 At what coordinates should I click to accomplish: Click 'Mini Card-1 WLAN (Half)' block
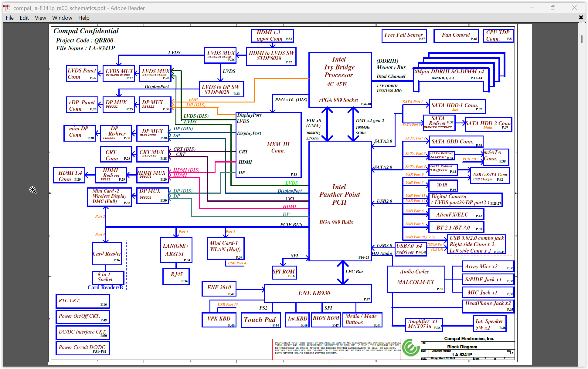click(x=226, y=249)
